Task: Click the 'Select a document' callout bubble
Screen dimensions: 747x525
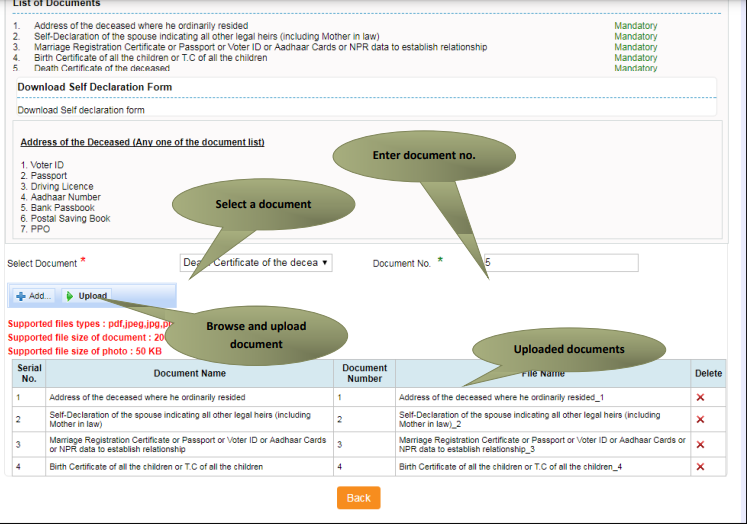Action: tap(263, 205)
